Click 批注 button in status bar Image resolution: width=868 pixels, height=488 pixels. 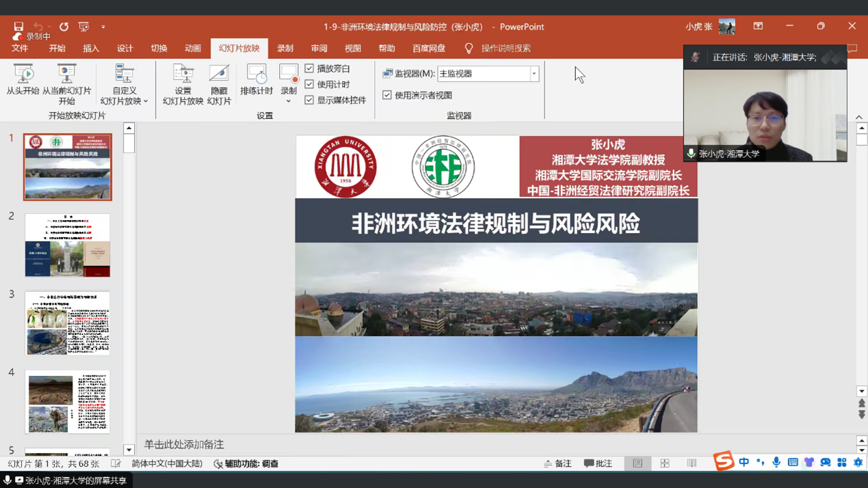pos(599,463)
